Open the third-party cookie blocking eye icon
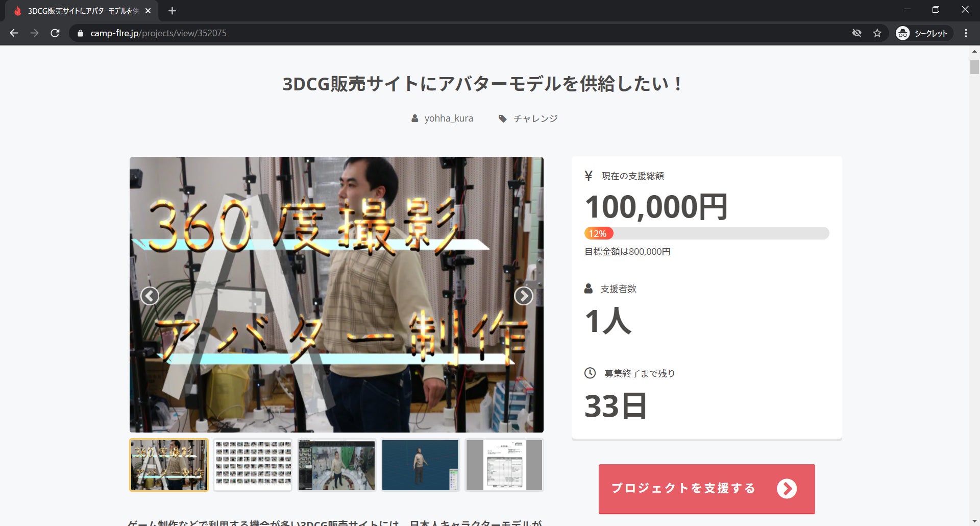980x526 pixels. 856,33
